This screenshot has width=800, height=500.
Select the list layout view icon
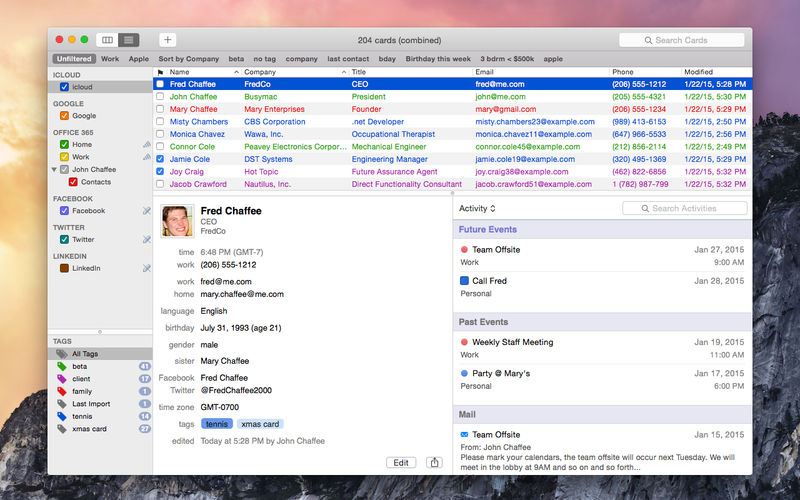pyautogui.click(x=128, y=40)
